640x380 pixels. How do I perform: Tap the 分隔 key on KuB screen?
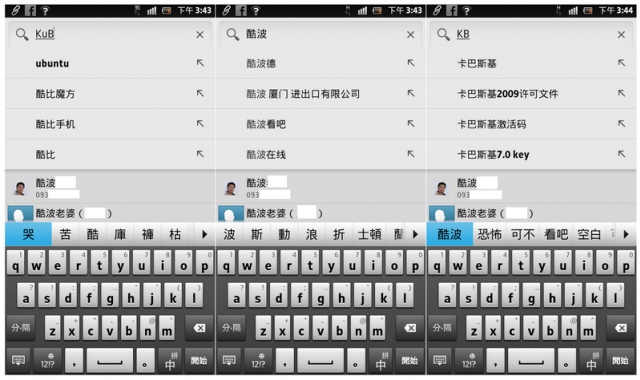[x=21, y=328]
